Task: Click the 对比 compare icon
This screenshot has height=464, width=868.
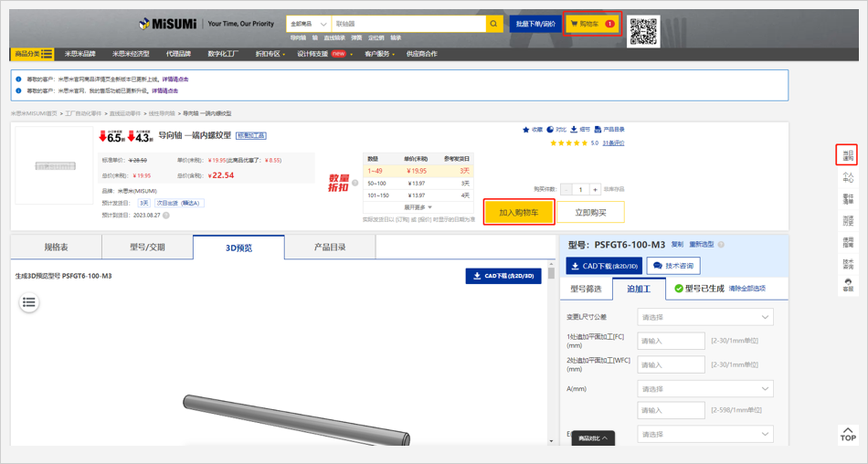Action: pos(551,130)
